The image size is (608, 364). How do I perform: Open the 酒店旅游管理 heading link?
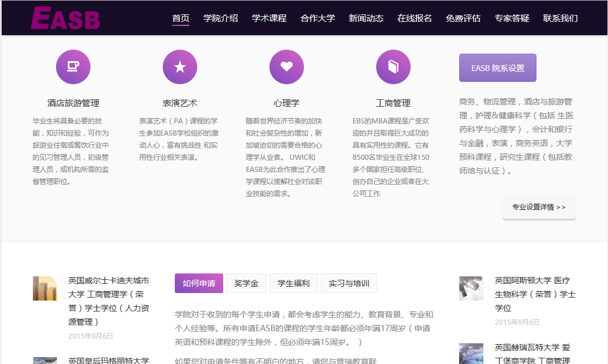point(73,103)
